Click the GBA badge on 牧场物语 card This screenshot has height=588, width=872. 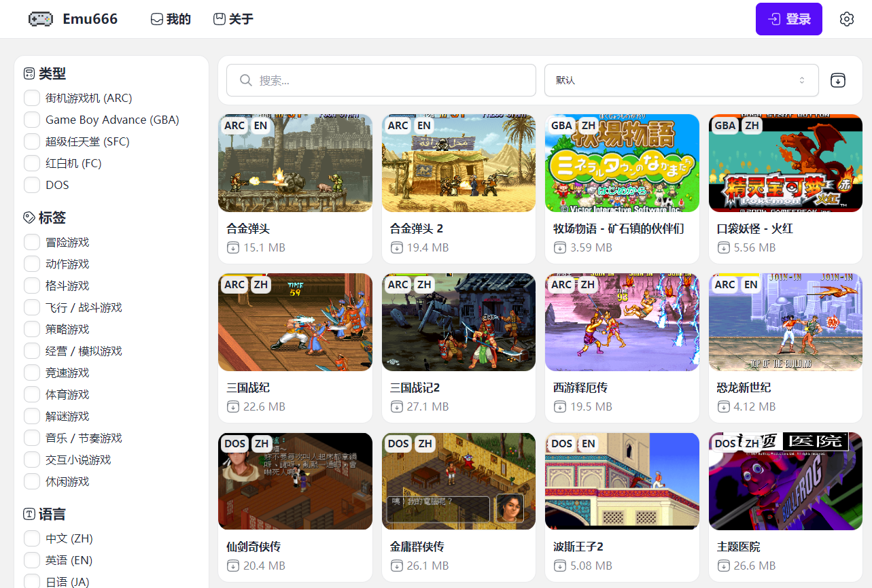[x=561, y=126]
